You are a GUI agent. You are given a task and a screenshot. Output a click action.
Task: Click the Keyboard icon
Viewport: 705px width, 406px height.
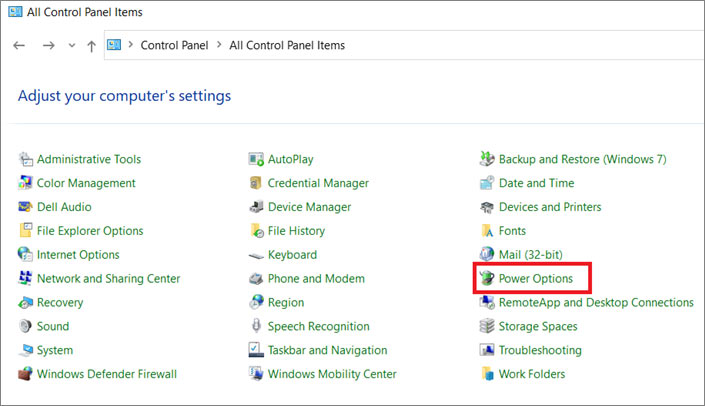pos(256,255)
